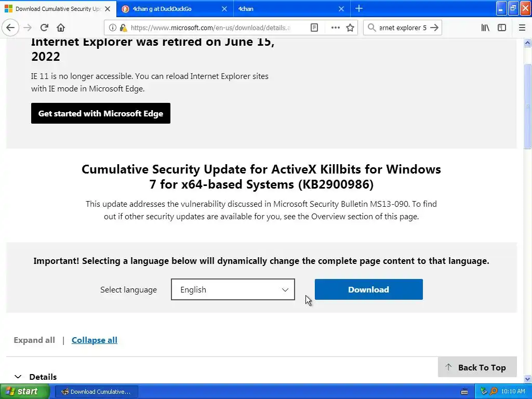Click the blue Download button
This screenshot has height=399, width=532.
click(x=368, y=289)
